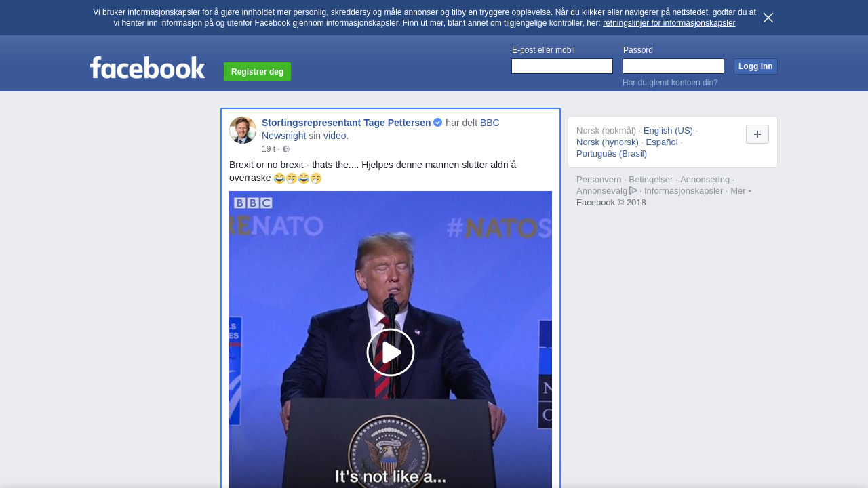Switch language to Español
The image size is (868, 488).
[x=662, y=142]
